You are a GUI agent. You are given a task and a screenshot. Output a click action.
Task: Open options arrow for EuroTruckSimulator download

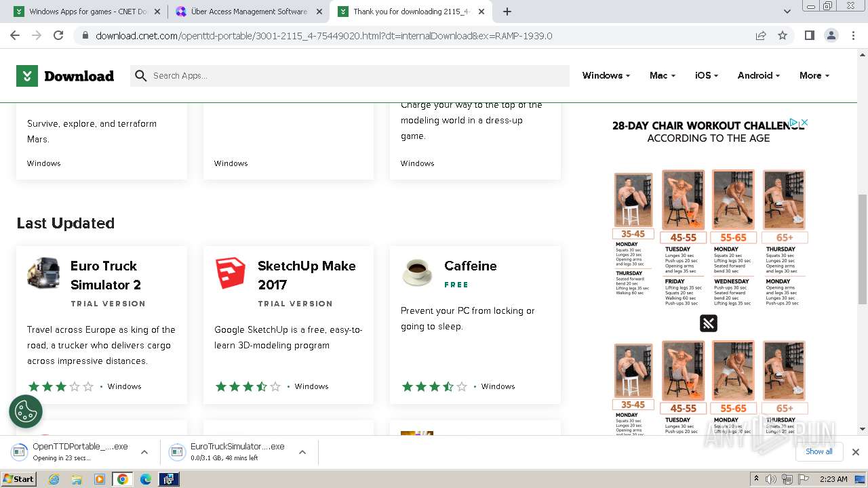[x=302, y=452]
